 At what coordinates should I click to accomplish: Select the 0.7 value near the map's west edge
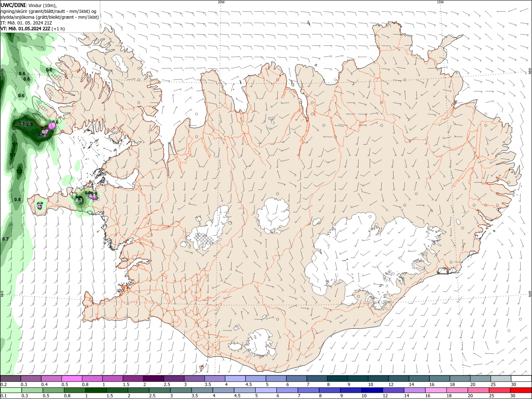(5, 239)
